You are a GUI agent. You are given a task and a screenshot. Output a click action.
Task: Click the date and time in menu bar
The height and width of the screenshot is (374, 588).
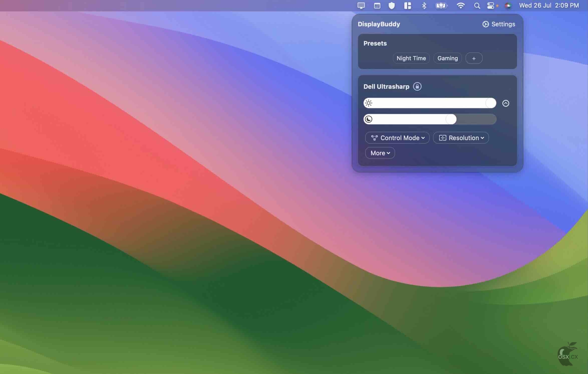(549, 6)
